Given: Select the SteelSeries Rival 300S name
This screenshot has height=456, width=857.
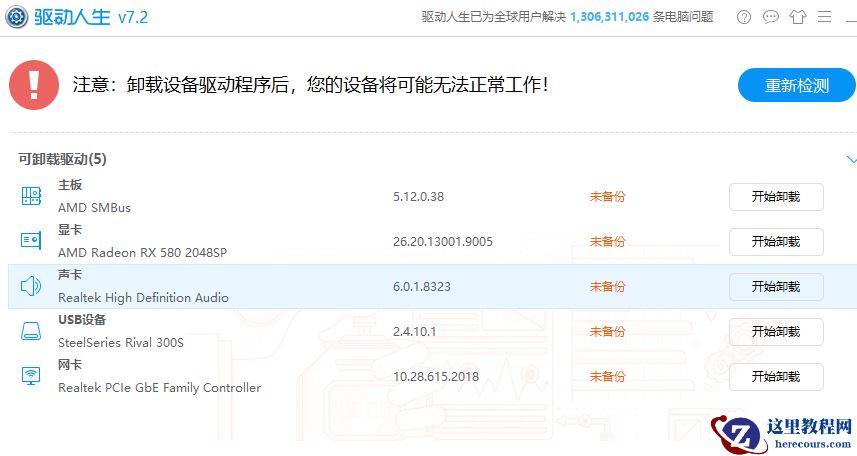Looking at the screenshot, I should tap(121, 343).
